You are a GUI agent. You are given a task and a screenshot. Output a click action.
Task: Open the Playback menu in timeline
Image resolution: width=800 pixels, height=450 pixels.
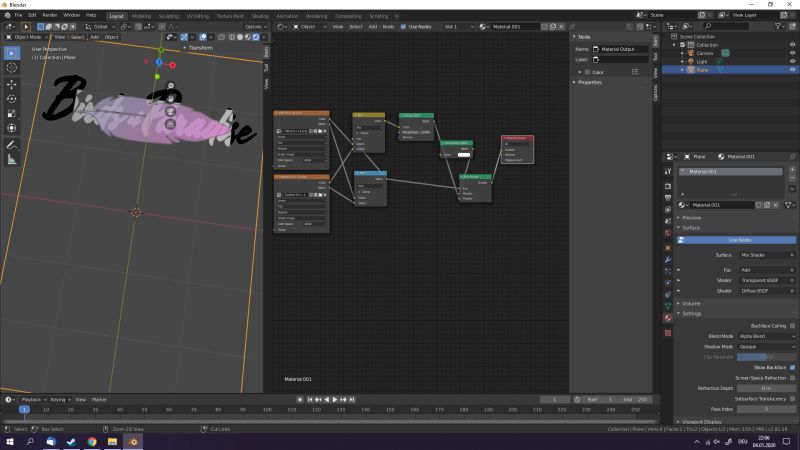coord(33,400)
